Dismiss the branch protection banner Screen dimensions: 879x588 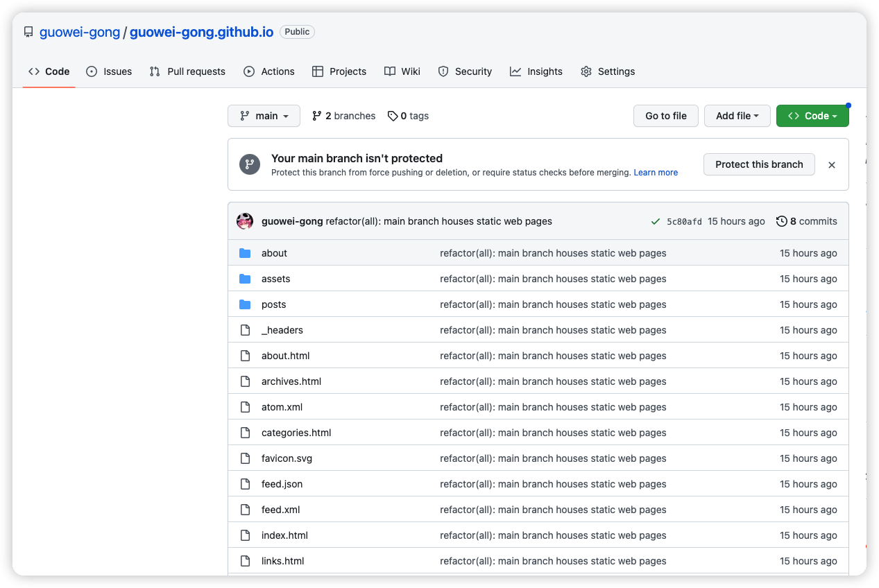coord(831,164)
